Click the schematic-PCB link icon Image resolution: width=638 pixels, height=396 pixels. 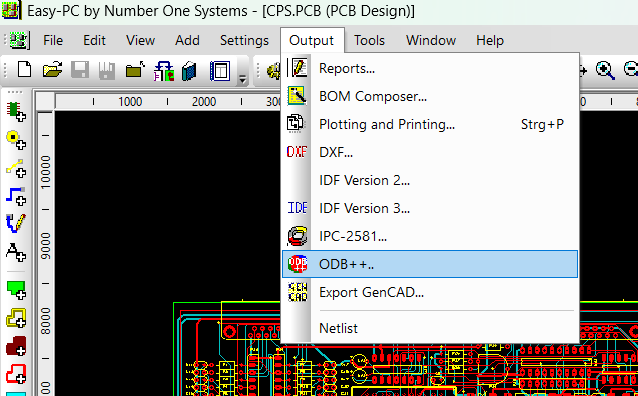164,71
